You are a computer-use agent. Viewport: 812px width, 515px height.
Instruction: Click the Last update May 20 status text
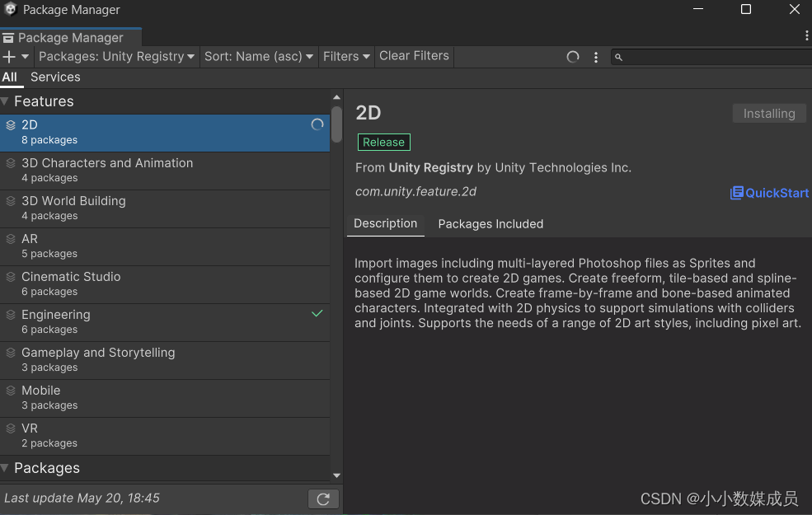[x=82, y=498]
